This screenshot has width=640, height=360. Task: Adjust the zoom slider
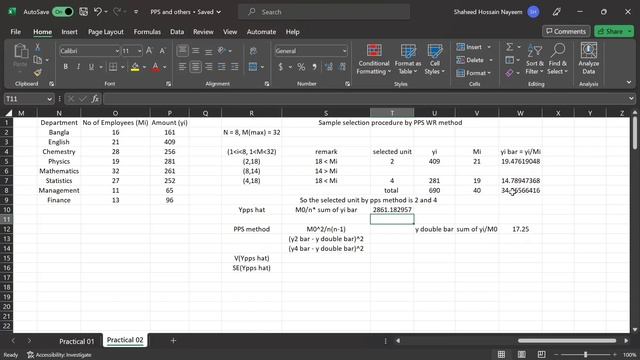(585, 354)
